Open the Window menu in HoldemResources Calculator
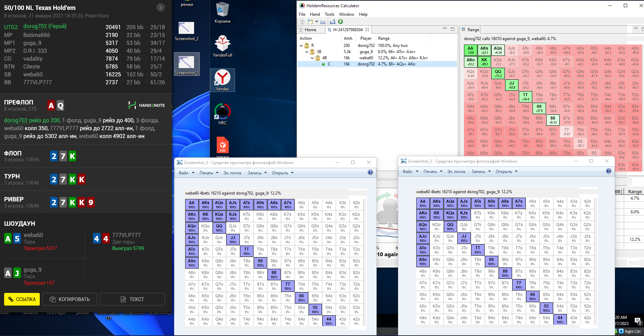 click(347, 14)
